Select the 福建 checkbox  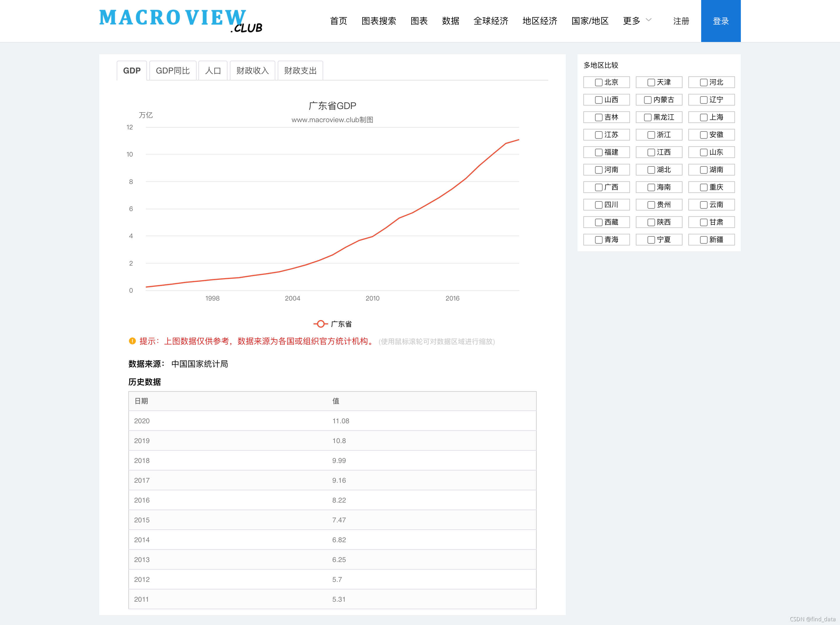(598, 152)
